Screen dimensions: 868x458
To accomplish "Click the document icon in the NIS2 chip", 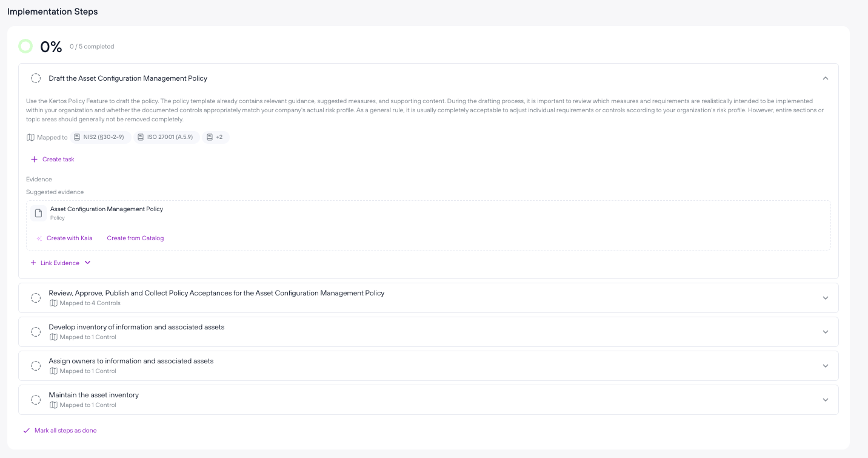I will 77,137.
